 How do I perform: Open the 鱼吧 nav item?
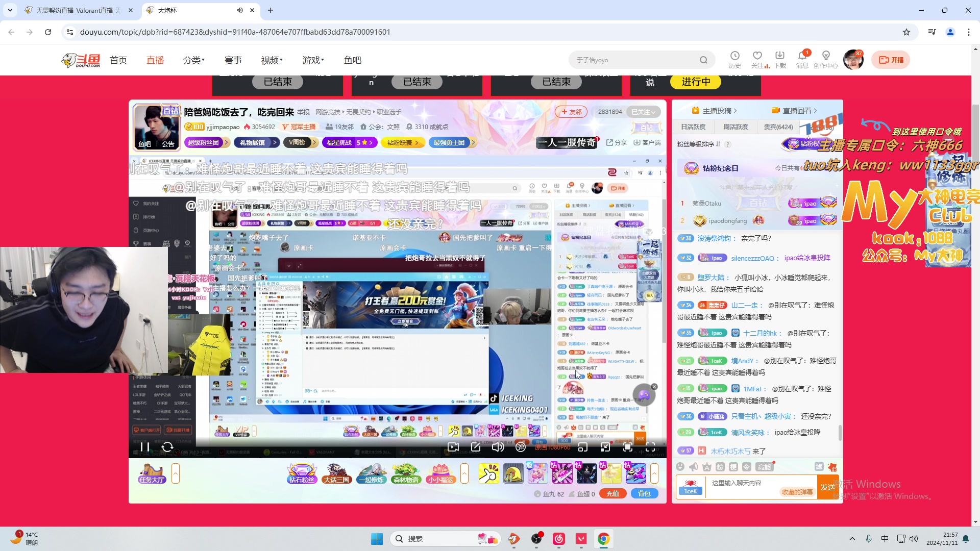point(353,60)
